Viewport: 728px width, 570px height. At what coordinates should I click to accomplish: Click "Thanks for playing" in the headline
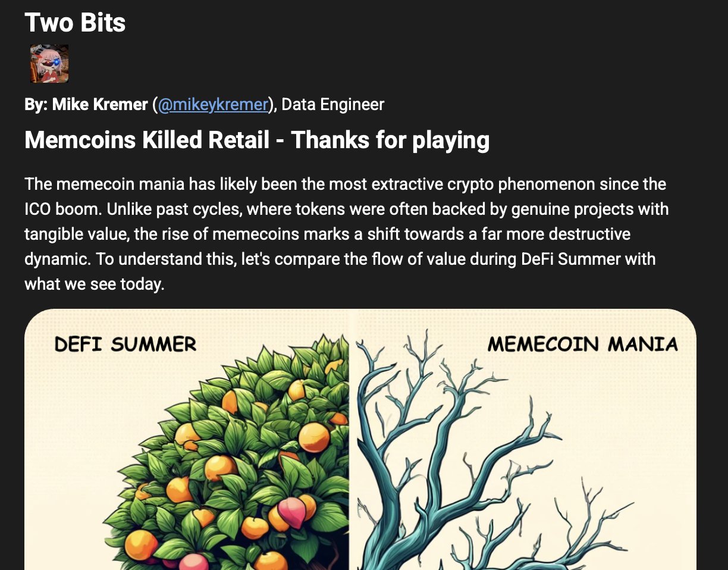pos(390,140)
